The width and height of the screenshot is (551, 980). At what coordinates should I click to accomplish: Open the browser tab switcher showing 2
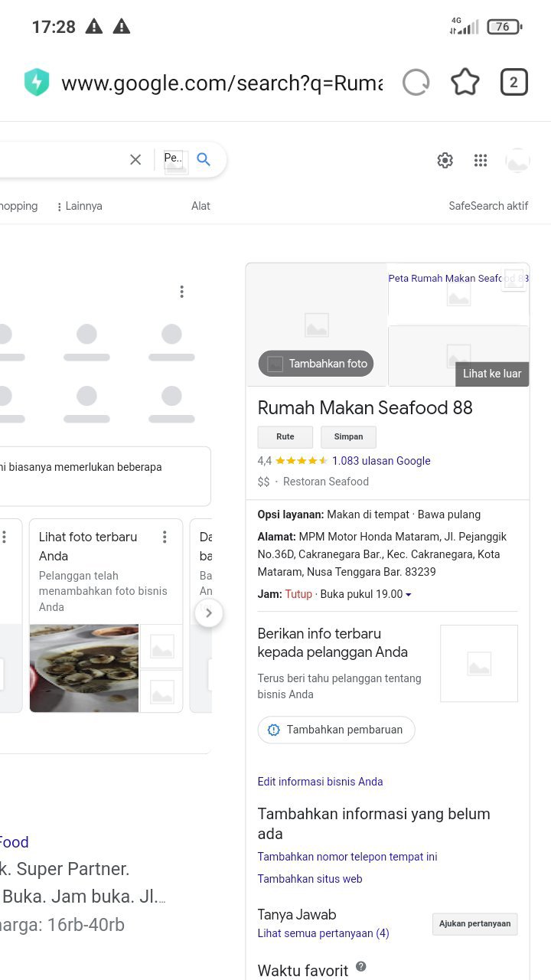(514, 83)
